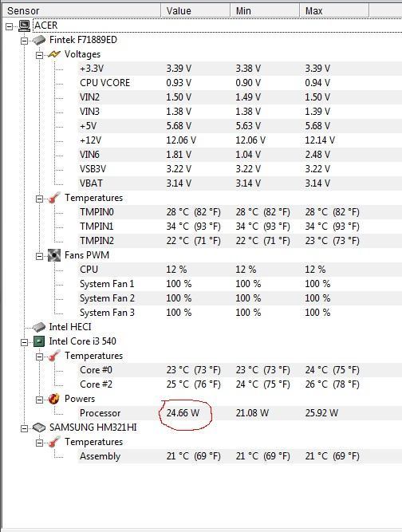Collapse the ACER root node
402x532 pixels.
(x=9, y=26)
